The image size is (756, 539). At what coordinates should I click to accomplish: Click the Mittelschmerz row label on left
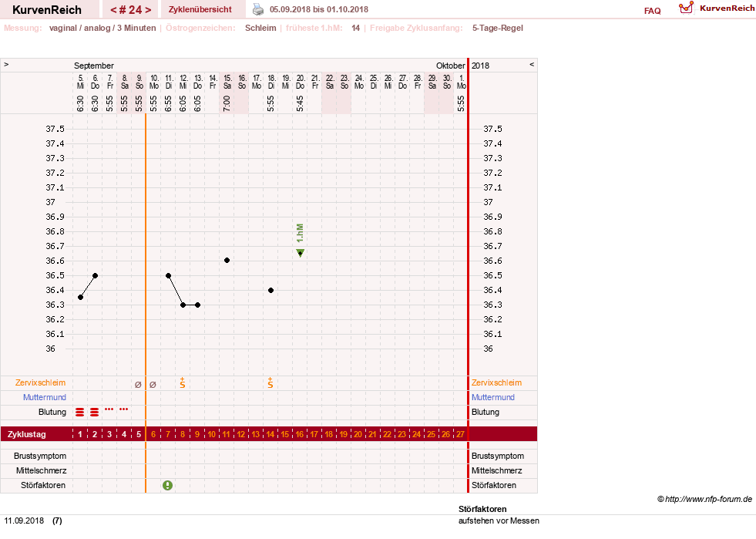(x=42, y=470)
